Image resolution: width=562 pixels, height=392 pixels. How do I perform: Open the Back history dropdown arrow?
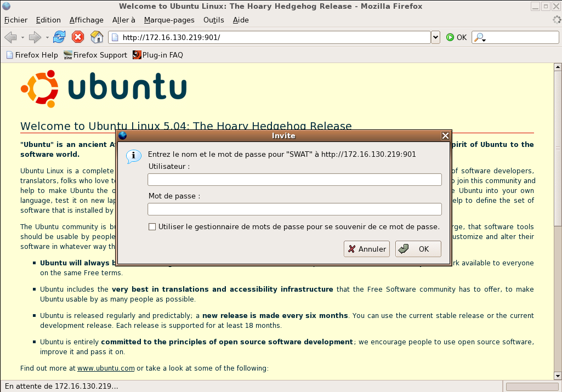click(22, 37)
